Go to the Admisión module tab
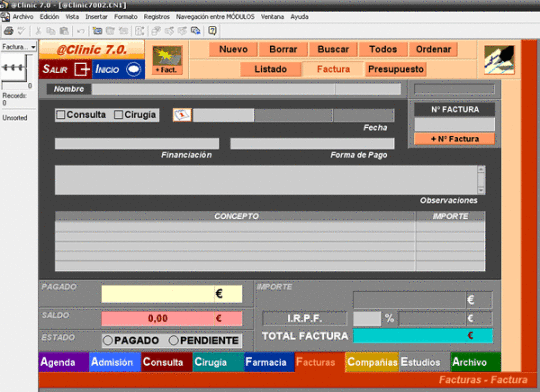 pyautogui.click(x=115, y=362)
